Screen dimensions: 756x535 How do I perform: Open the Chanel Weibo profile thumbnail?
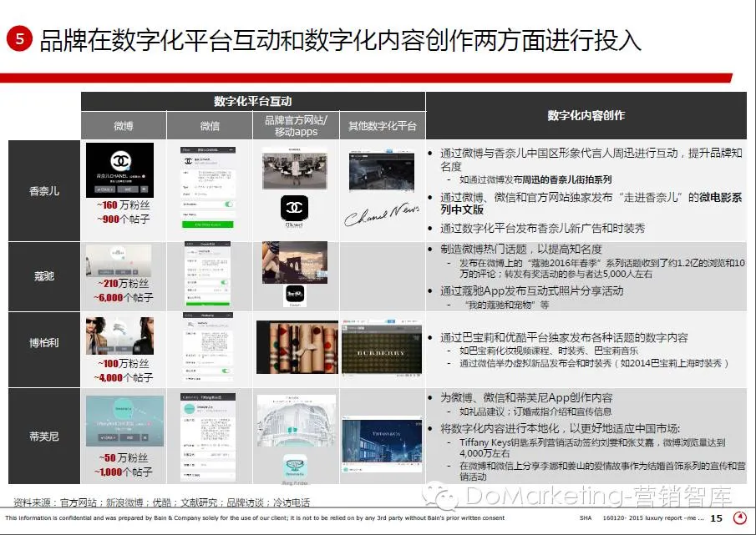tap(120, 170)
